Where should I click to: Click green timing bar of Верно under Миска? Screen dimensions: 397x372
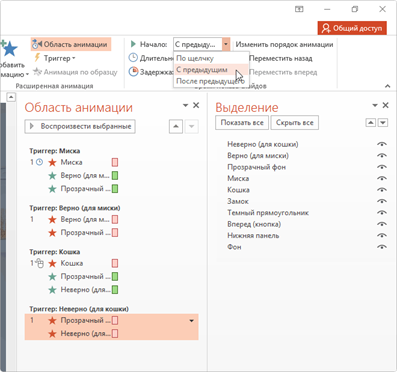click(x=115, y=176)
